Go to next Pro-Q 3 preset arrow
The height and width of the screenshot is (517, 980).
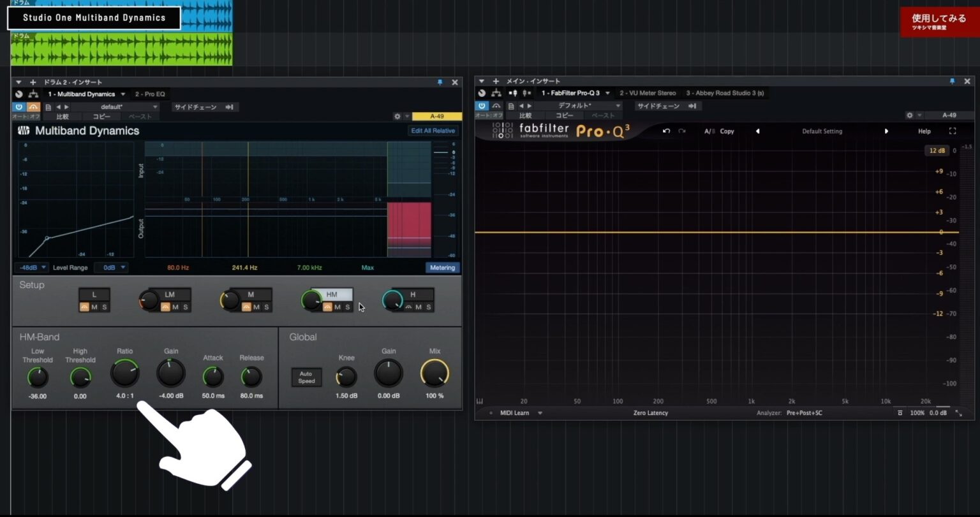pyautogui.click(x=886, y=131)
